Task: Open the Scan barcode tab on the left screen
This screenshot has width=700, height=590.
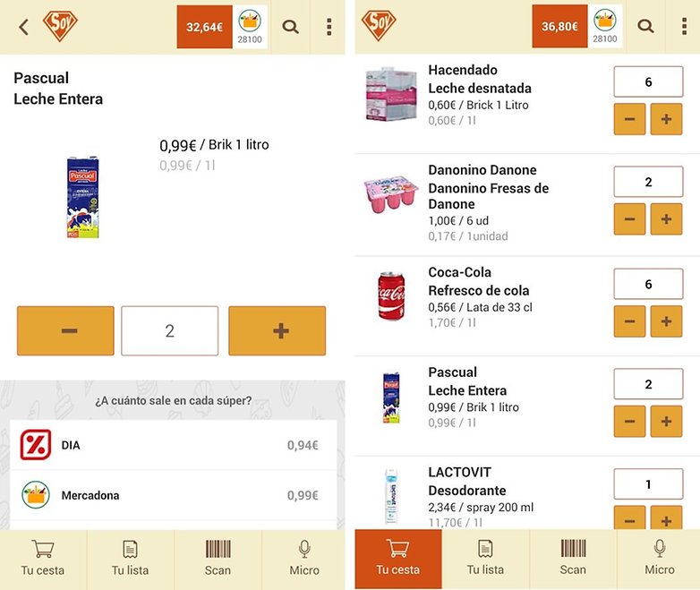Action: click(x=218, y=559)
